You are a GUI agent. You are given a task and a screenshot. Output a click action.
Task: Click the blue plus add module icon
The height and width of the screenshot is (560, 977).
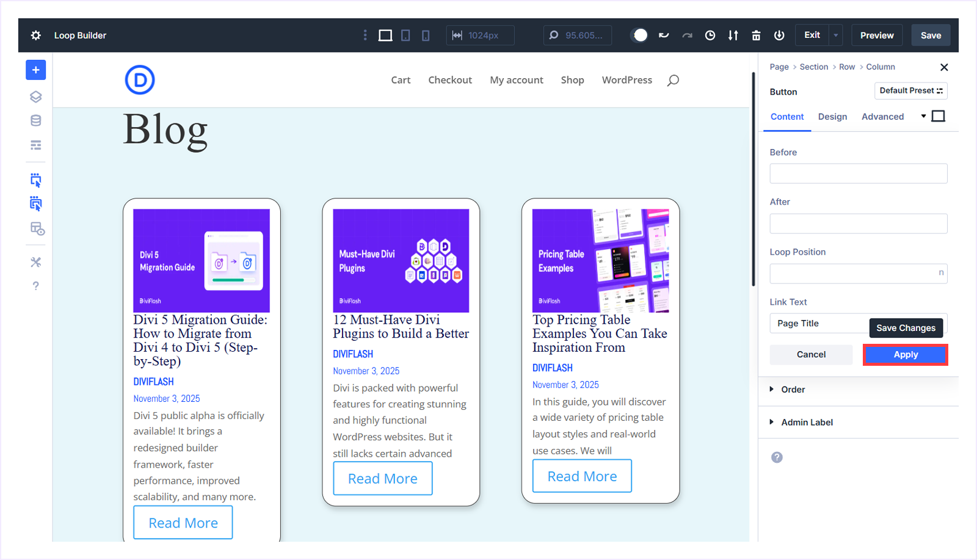pyautogui.click(x=35, y=70)
